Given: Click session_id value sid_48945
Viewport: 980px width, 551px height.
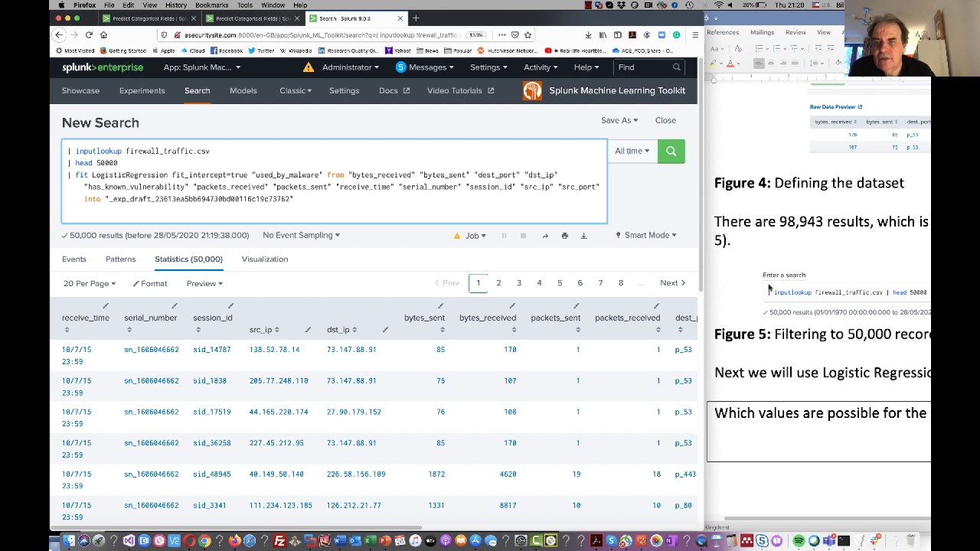Looking at the screenshot, I should point(211,474).
